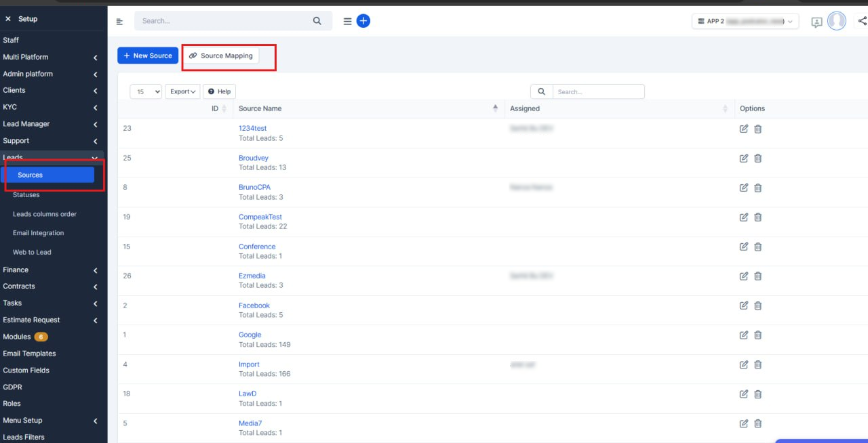Edit the Facebook source entry
The width and height of the screenshot is (868, 443).
point(744,305)
